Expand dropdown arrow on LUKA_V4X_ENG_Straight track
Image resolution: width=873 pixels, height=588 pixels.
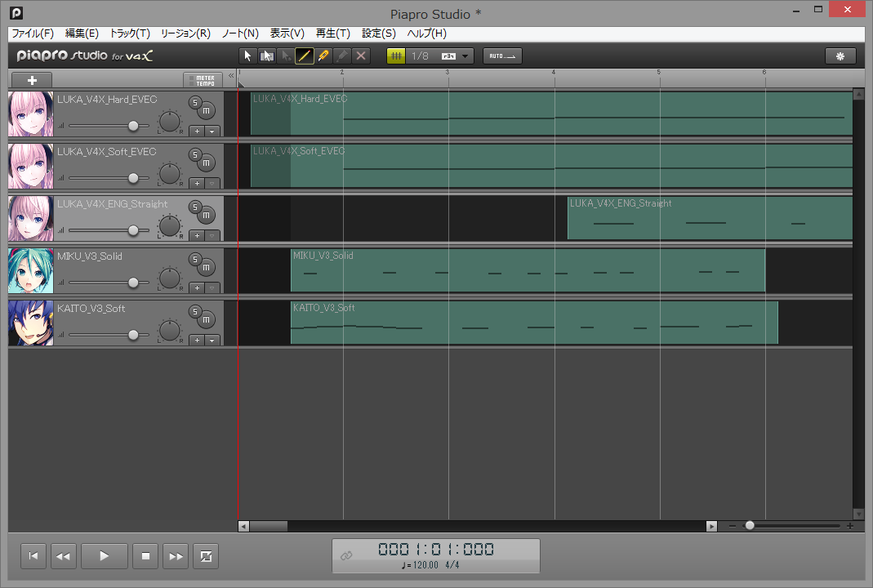click(x=212, y=236)
